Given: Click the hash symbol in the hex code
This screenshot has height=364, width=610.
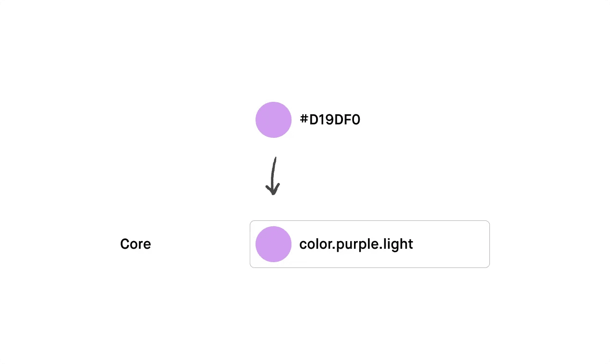Looking at the screenshot, I should (304, 120).
